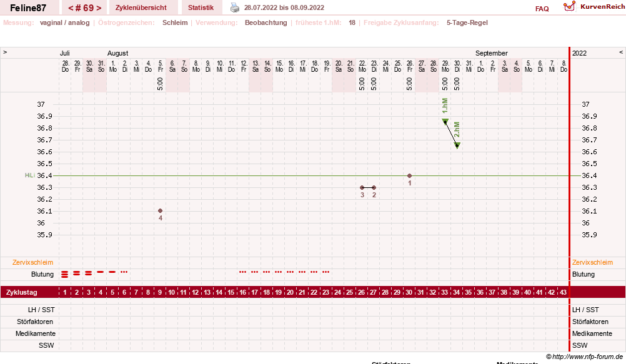Open nfp-forum.de copyright link
Viewport: 626px width, 364px height.
point(585,357)
